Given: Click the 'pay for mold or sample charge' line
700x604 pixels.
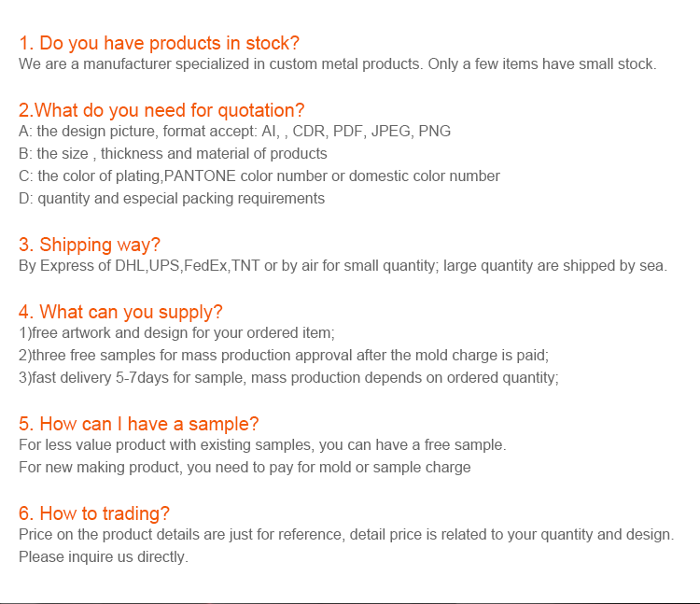Looking at the screenshot, I should pos(245,468).
